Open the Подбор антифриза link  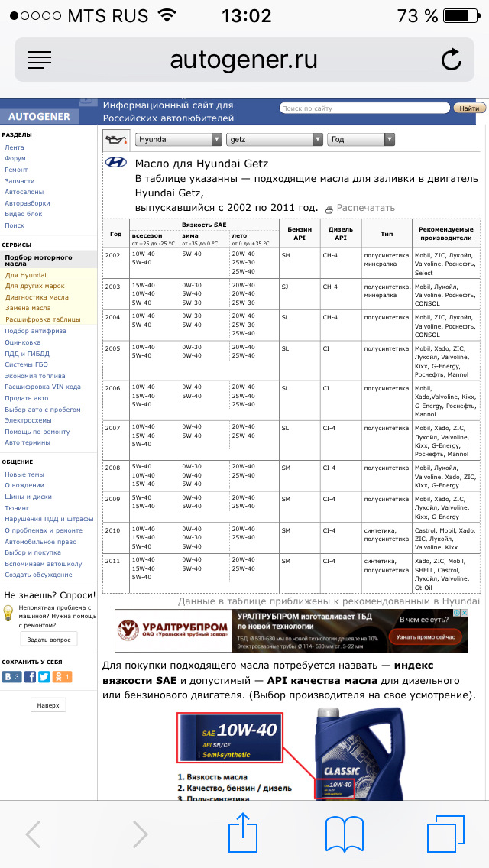(35, 331)
